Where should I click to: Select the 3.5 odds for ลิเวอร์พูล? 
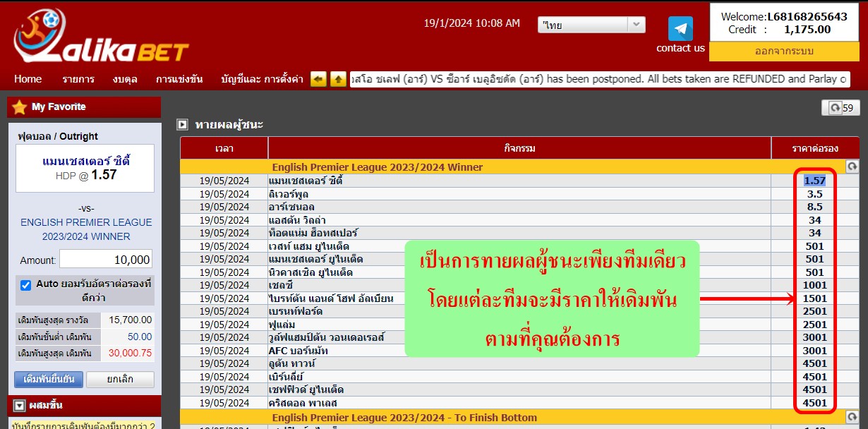click(814, 194)
